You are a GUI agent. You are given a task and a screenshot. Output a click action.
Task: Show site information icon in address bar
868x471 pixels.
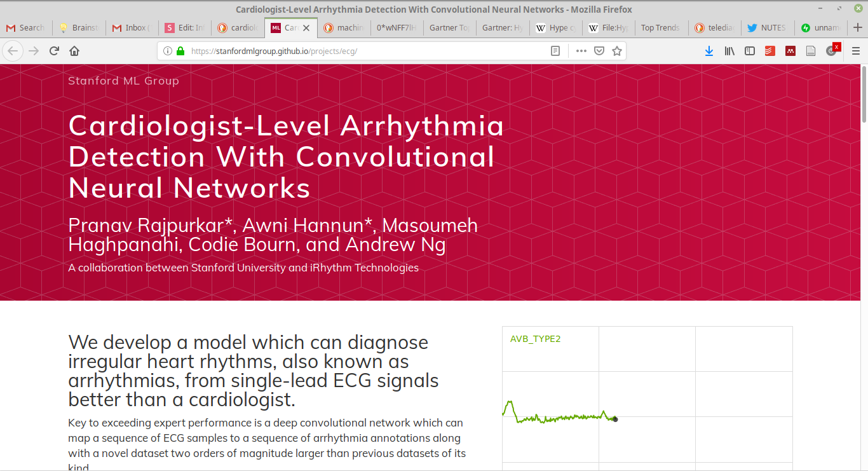(x=168, y=51)
